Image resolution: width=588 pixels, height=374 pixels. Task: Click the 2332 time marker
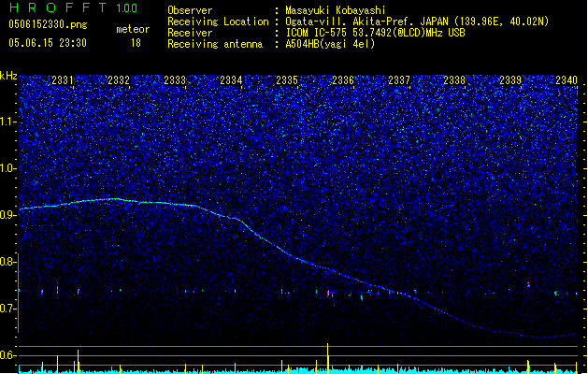coord(119,80)
